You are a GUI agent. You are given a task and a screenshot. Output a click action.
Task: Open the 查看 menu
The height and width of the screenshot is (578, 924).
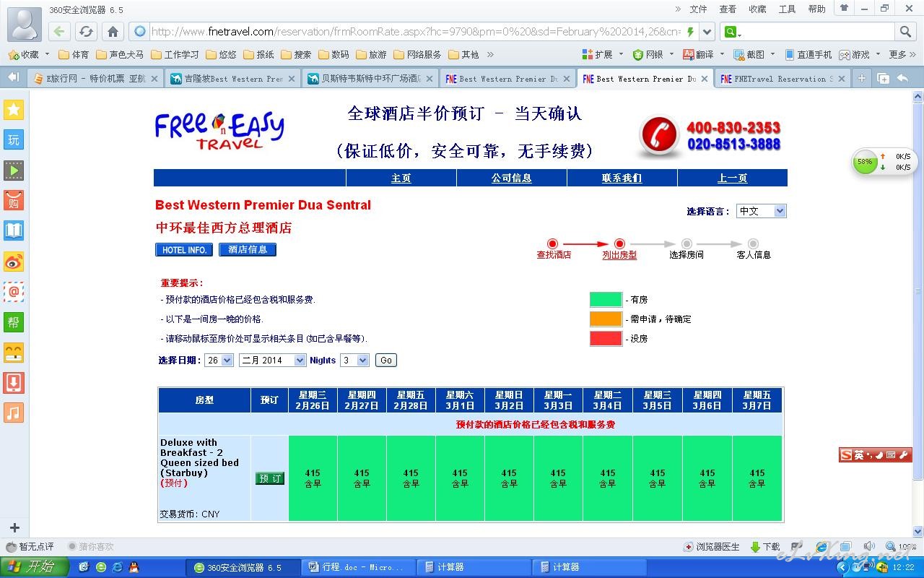coord(728,9)
